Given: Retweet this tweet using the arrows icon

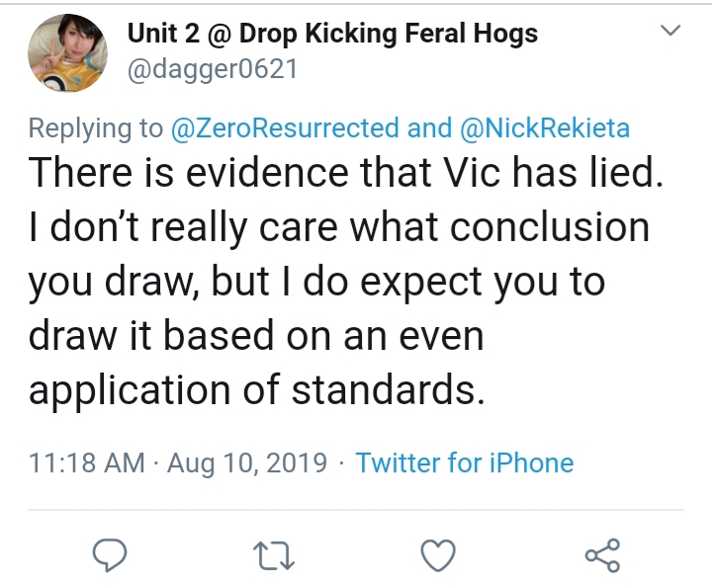Looking at the screenshot, I should (x=274, y=555).
